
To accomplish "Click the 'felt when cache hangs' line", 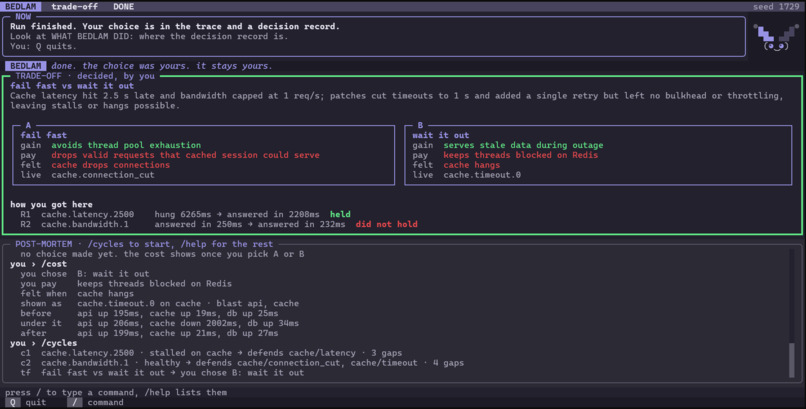I will 77,293.
